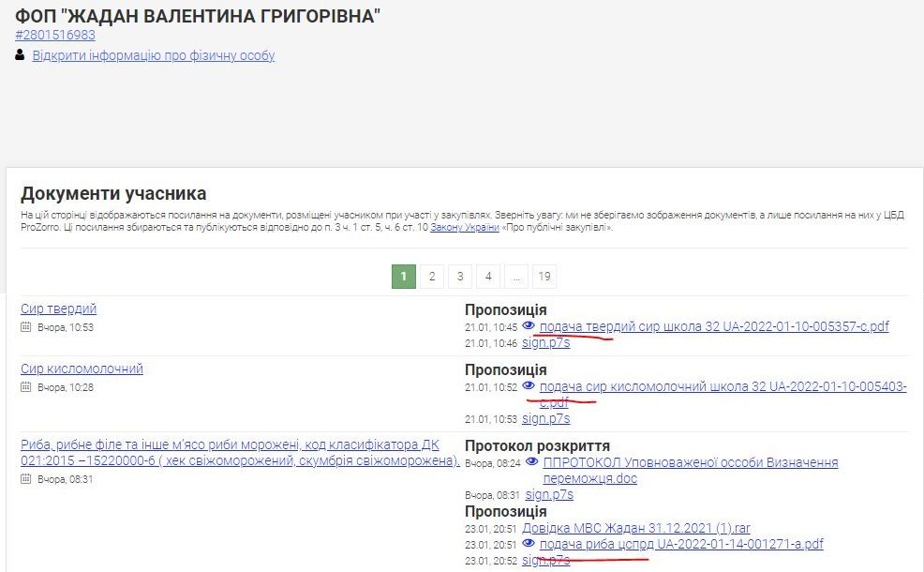
Task: Toggle preview eye beside твердий сир школа PDF
Action: [529, 326]
